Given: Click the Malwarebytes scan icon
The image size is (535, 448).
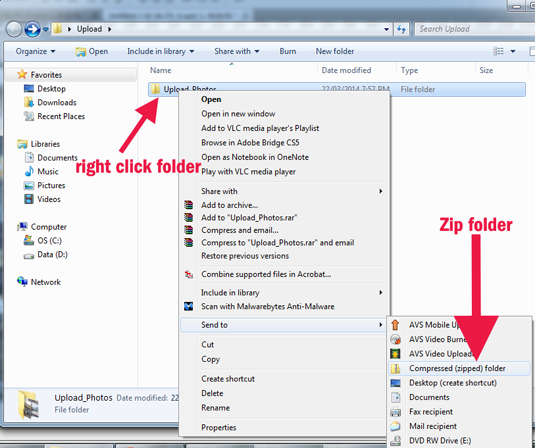Looking at the screenshot, I should point(188,306).
